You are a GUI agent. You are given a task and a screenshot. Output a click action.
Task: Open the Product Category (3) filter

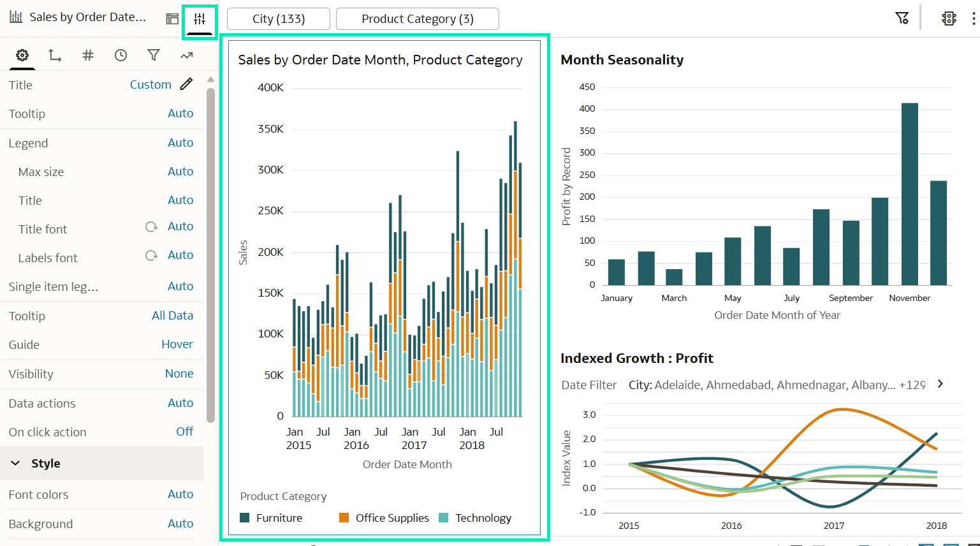418,18
